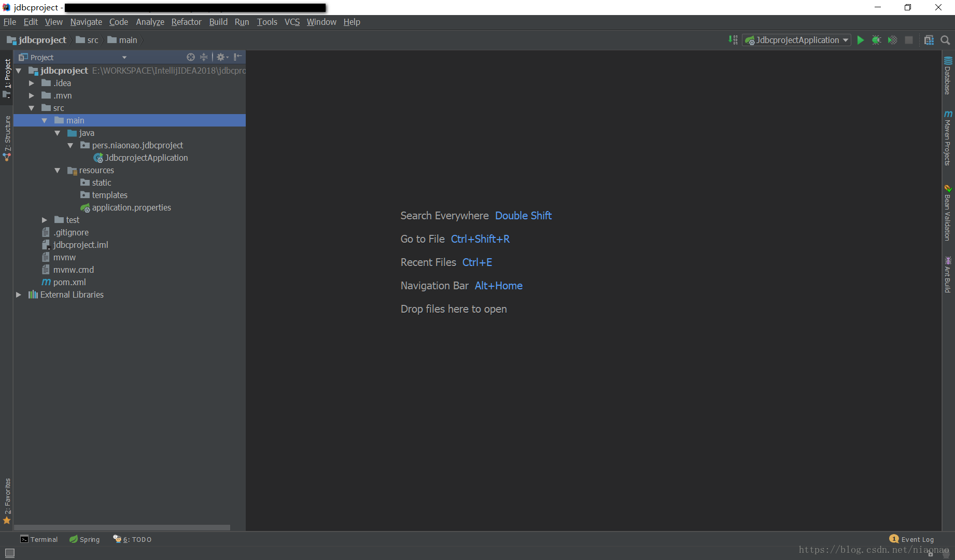Screen dimensions: 955x560
Task: Open Search Everywhere magnifier icon
Action: point(945,40)
